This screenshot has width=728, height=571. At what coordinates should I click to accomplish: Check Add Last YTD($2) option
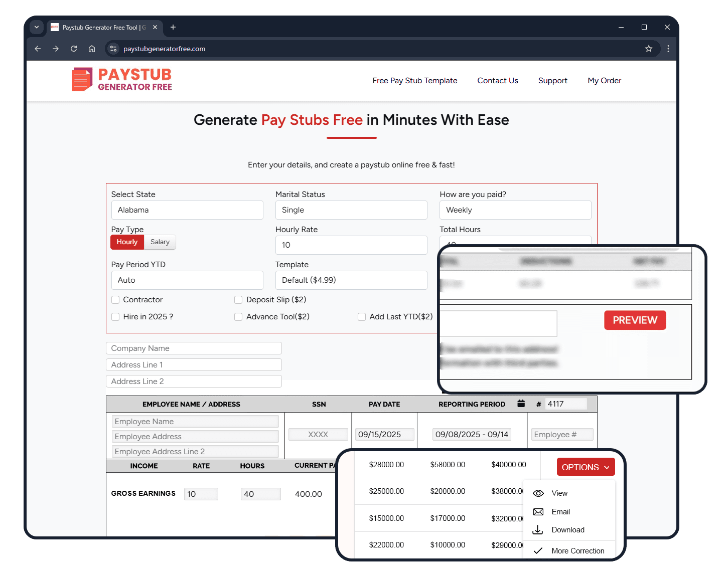click(362, 317)
